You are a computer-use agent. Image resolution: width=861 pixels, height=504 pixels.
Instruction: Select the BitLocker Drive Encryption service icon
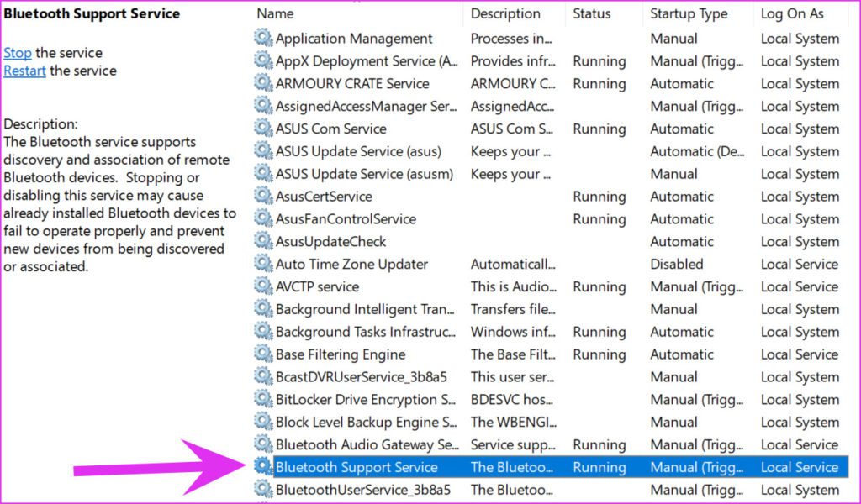261,399
